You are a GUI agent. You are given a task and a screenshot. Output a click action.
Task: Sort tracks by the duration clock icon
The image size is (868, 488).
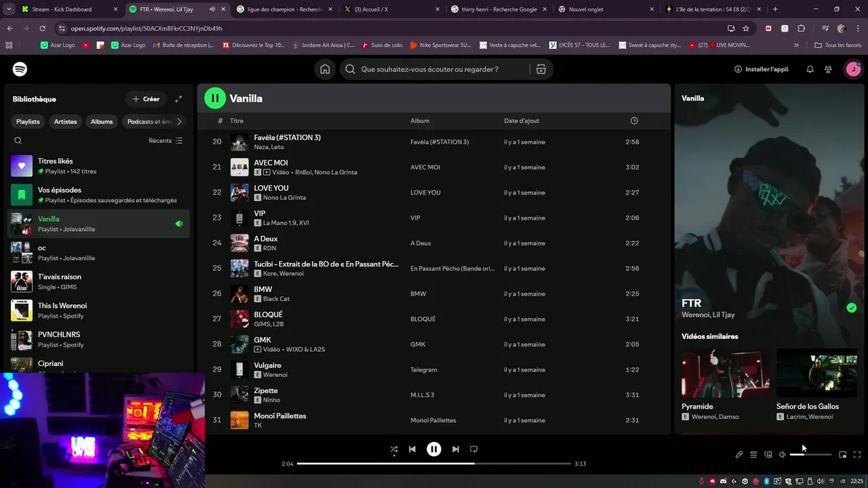634,121
